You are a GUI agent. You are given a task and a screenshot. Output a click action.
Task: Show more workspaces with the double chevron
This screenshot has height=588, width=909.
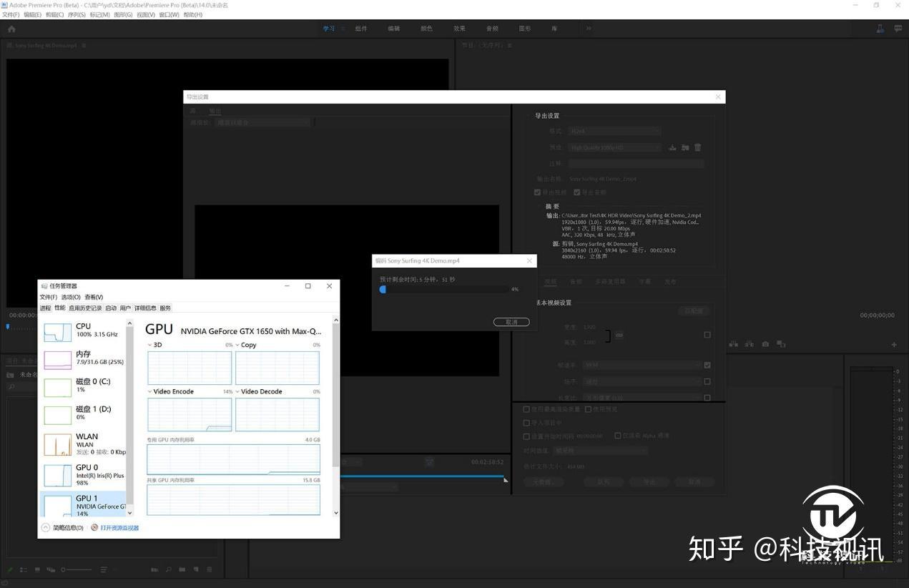pos(589,29)
